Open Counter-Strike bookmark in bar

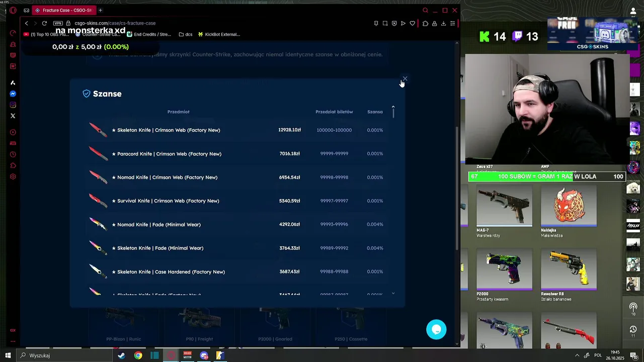pyautogui.click(x=98, y=35)
